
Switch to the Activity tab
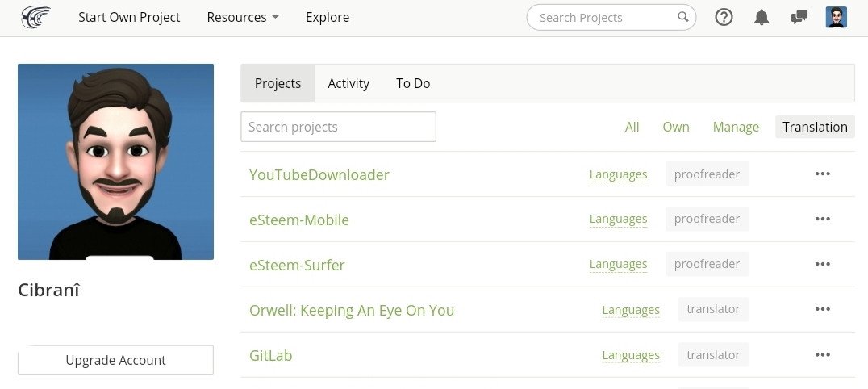point(348,83)
